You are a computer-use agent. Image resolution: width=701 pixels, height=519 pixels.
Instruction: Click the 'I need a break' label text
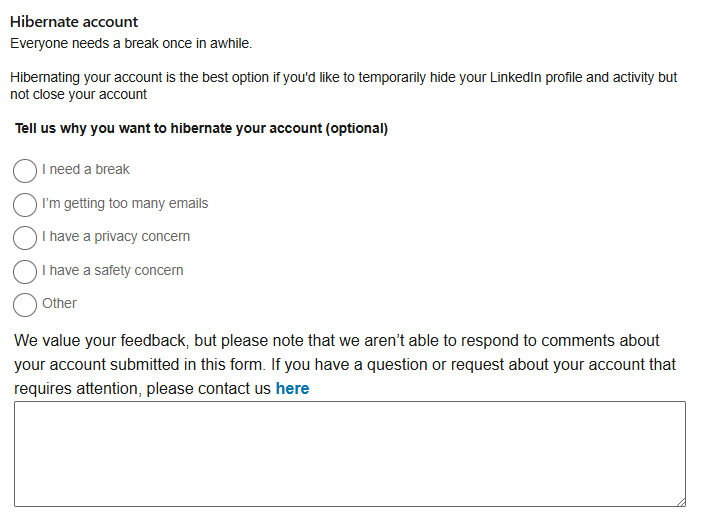tap(86, 170)
